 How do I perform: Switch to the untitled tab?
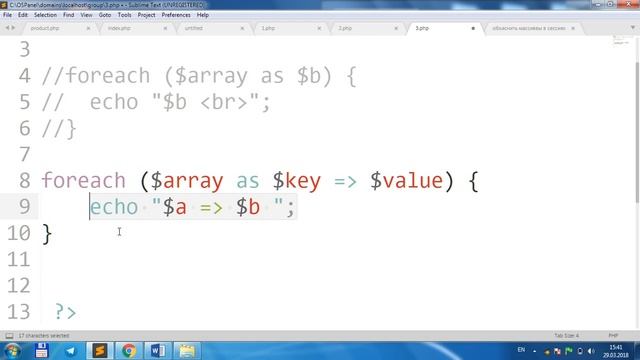(193, 29)
